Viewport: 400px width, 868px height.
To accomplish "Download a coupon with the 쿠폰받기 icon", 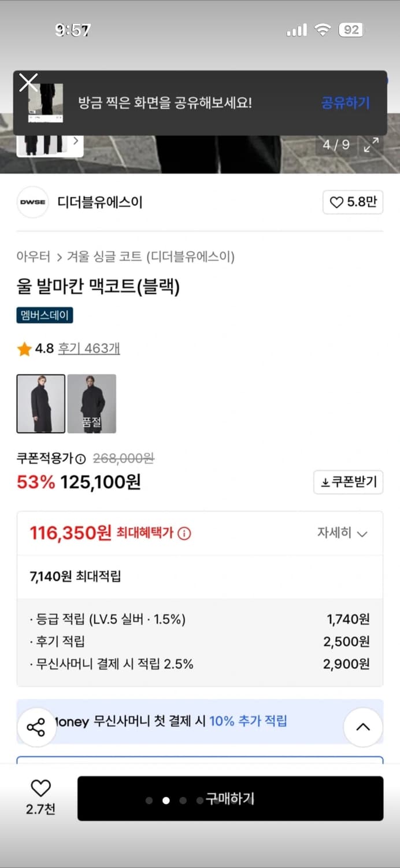I will pos(348,482).
